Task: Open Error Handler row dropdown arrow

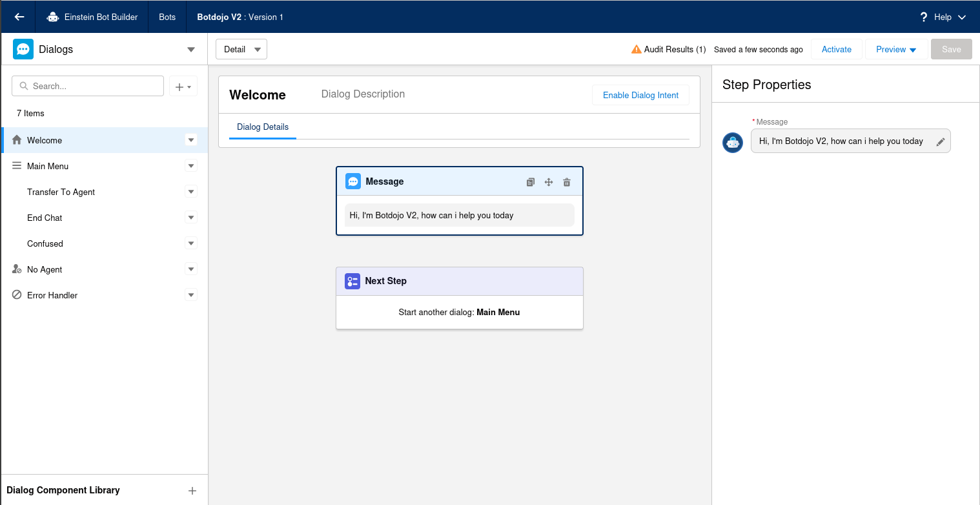Action: pyautogui.click(x=190, y=295)
